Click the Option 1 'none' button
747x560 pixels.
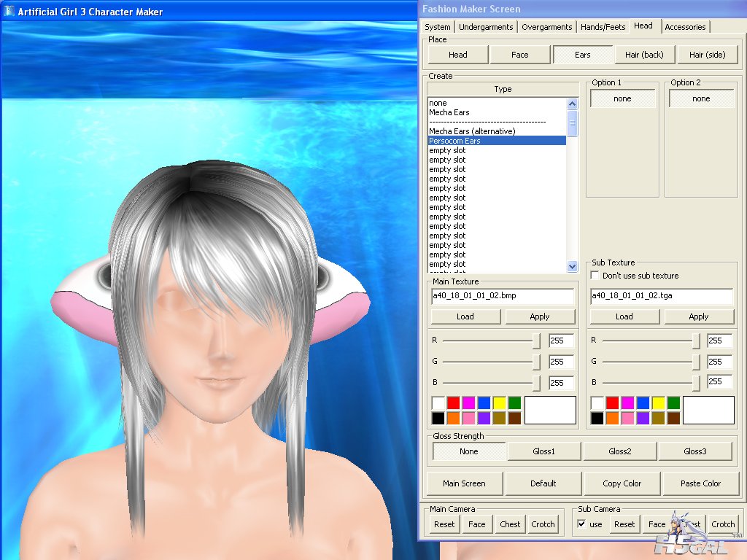tap(622, 98)
